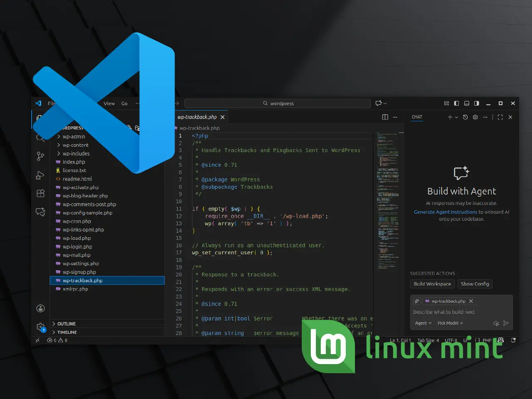Open the Agent mode dropdown
The image size is (532, 399).
(423, 323)
